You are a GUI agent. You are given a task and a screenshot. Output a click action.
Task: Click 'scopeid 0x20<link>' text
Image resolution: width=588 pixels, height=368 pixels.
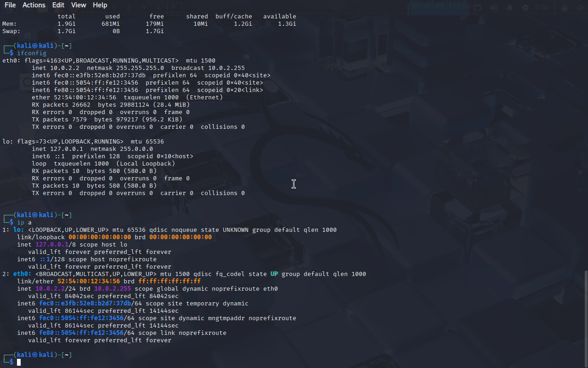230,90
